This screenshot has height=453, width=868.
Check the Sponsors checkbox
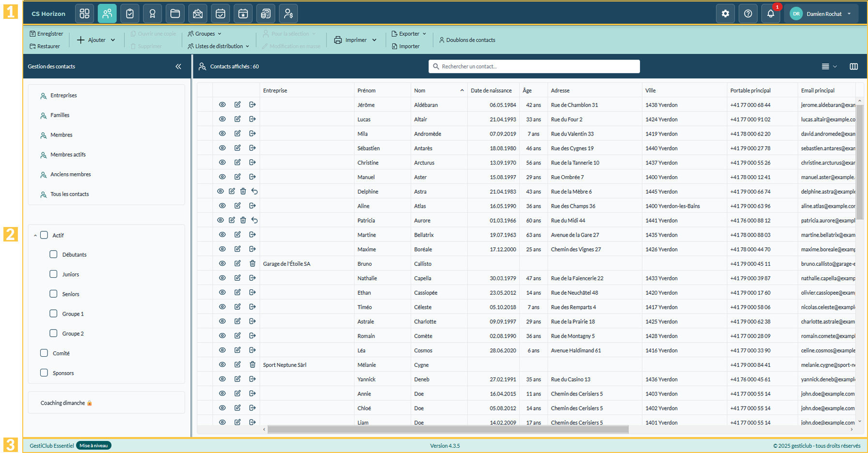click(x=44, y=373)
